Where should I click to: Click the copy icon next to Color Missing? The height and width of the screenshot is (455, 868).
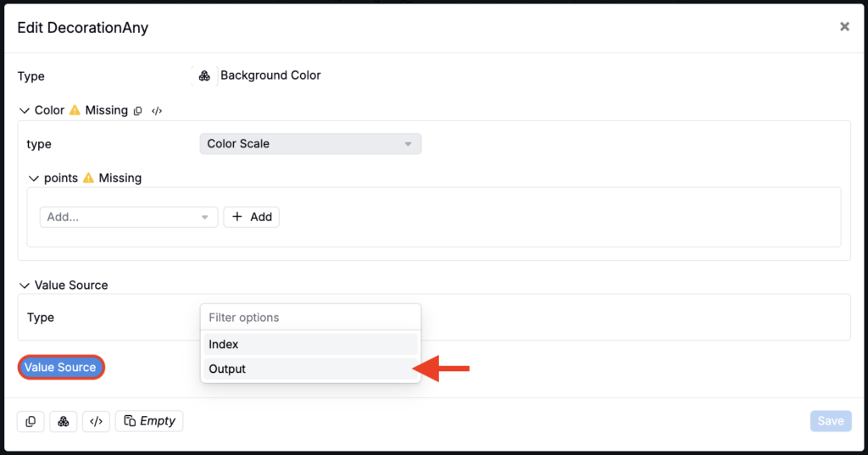[x=138, y=111]
